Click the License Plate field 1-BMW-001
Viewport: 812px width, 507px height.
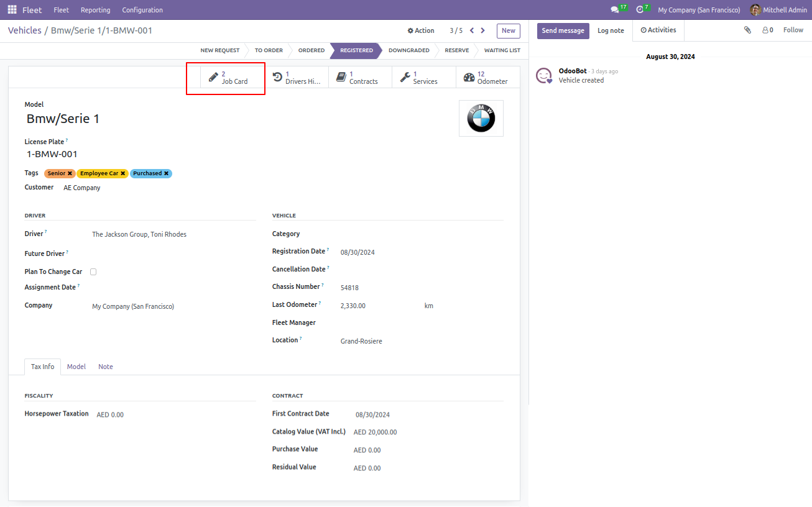pyautogui.click(x=52, y=154)
